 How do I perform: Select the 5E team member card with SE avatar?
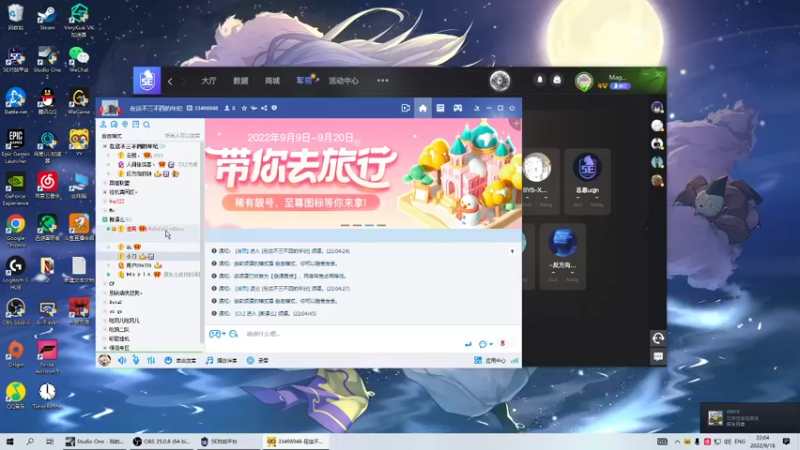click(587, 181)
